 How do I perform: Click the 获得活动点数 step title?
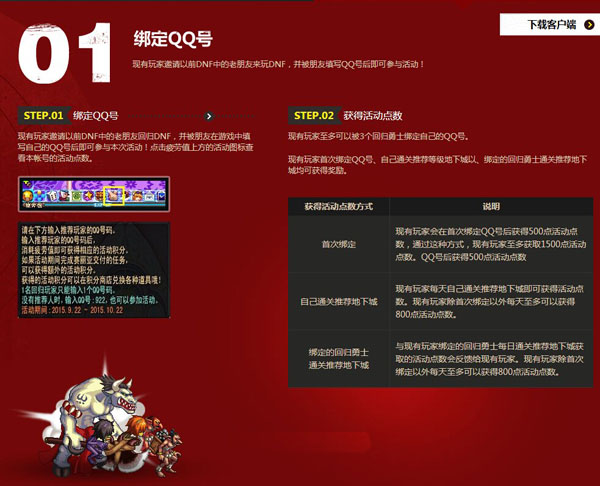(x=373, y=116)
